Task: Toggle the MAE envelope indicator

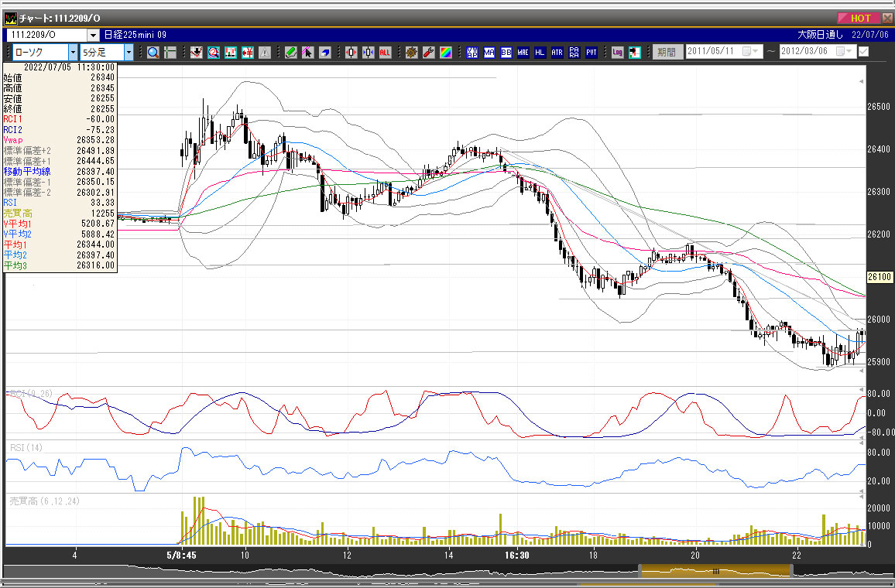Action: (523, 53)
